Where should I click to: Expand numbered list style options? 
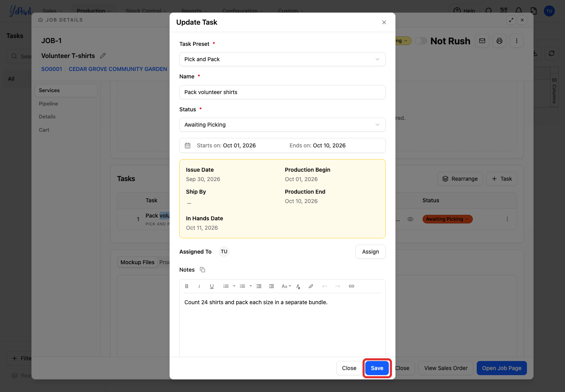[x=234, y=286]
